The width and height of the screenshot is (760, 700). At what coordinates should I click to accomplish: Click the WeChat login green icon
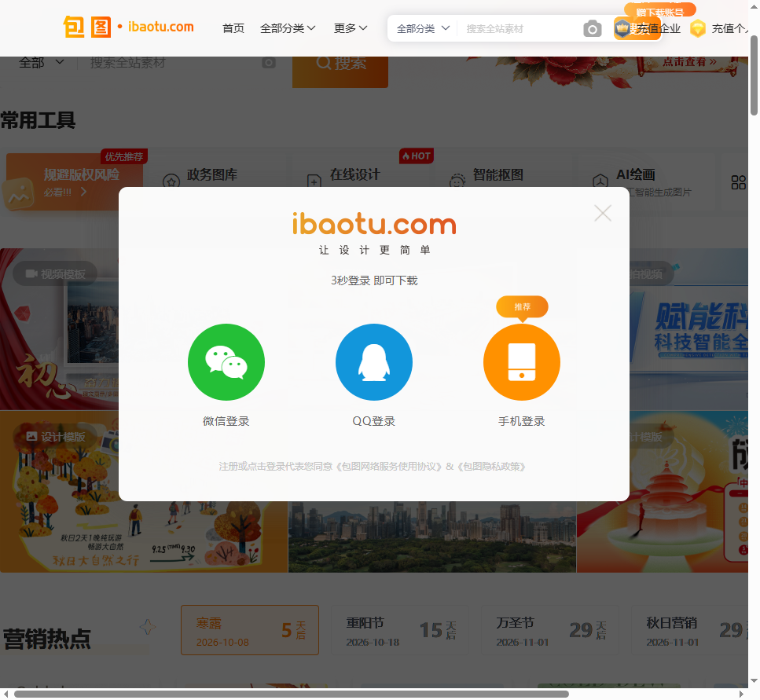pyautogui.click(x=226, y=362)
